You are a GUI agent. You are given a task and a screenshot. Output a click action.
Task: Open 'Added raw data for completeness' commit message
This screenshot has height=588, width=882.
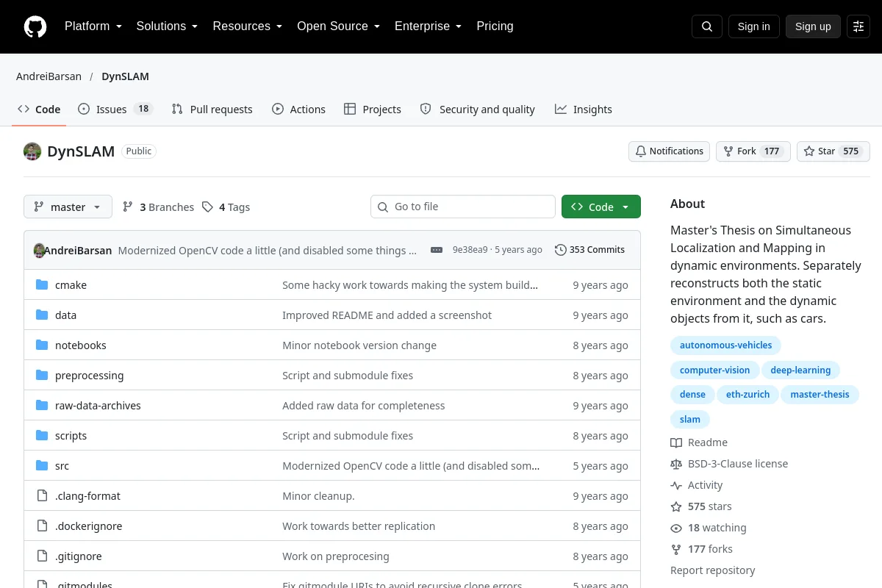pyautogui.click(x=364, y=406)
